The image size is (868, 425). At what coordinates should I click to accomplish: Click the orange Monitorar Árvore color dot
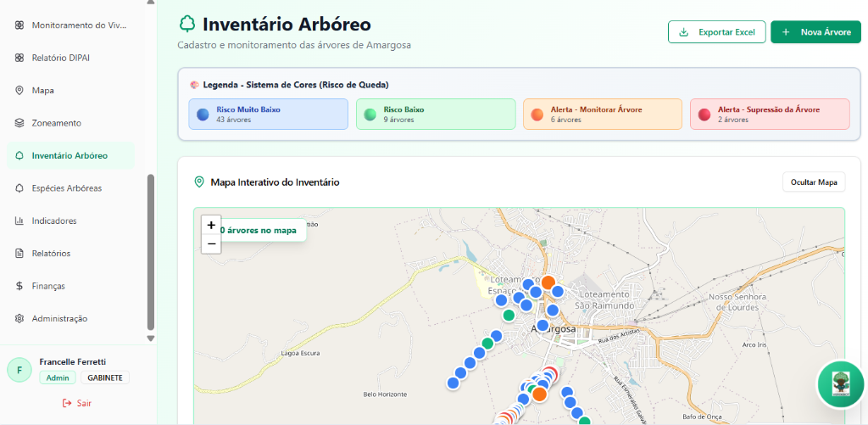[537, 115]
